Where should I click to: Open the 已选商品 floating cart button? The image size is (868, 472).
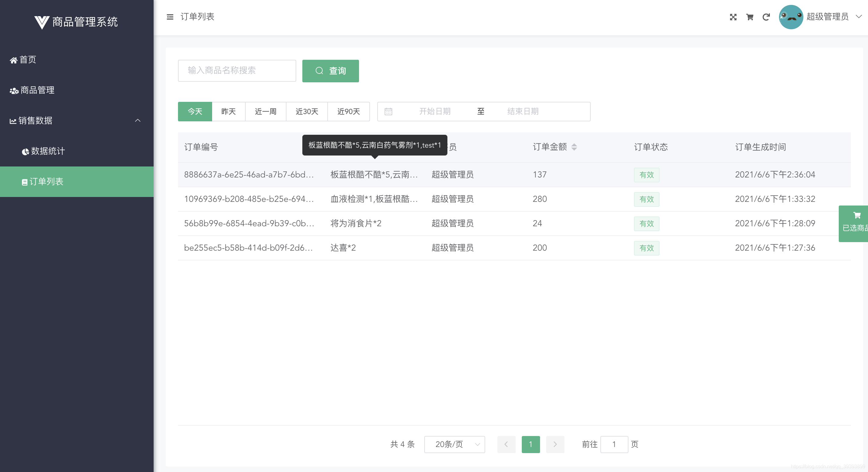pyautogui.click(x=853, y=223)
